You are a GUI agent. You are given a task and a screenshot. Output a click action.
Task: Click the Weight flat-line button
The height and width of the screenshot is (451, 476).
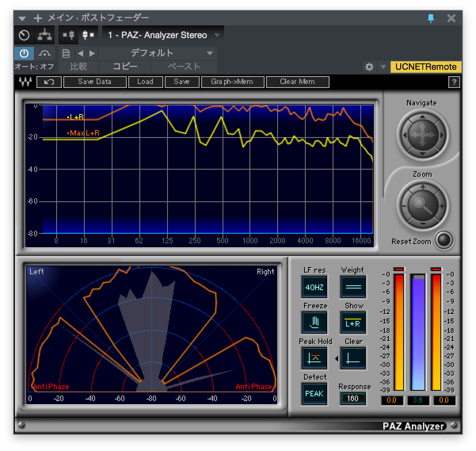click(353, 287)
